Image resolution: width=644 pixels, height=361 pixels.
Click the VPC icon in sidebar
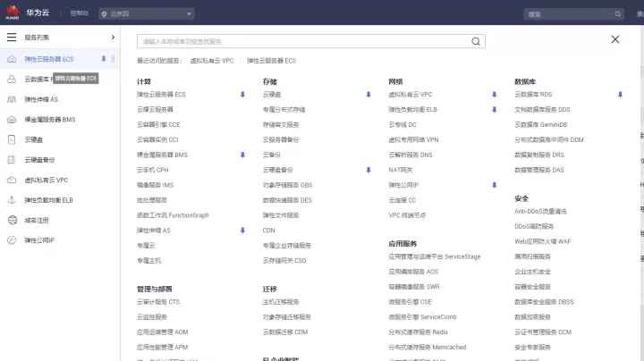(12, 180)
